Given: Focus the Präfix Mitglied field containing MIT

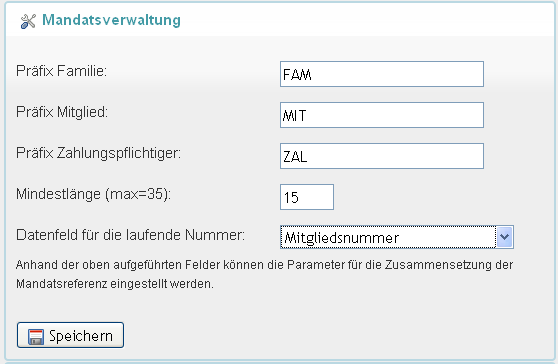Looking at the screenshot, I should tap(382, 115).
